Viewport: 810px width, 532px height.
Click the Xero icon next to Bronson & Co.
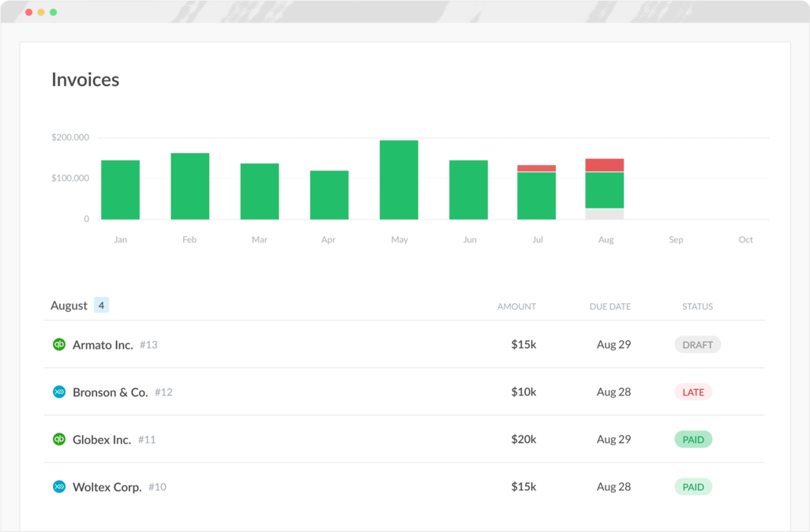(58, 392)
